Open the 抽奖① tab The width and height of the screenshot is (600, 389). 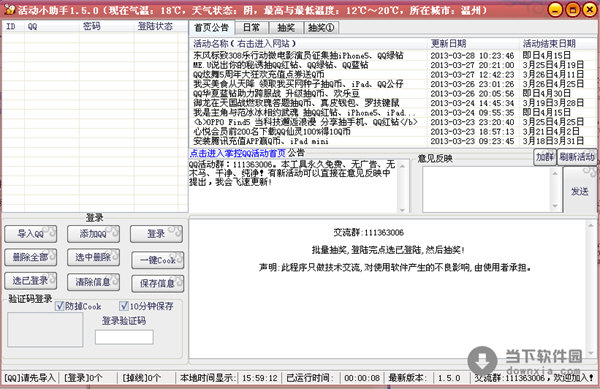tap(321, 28)
